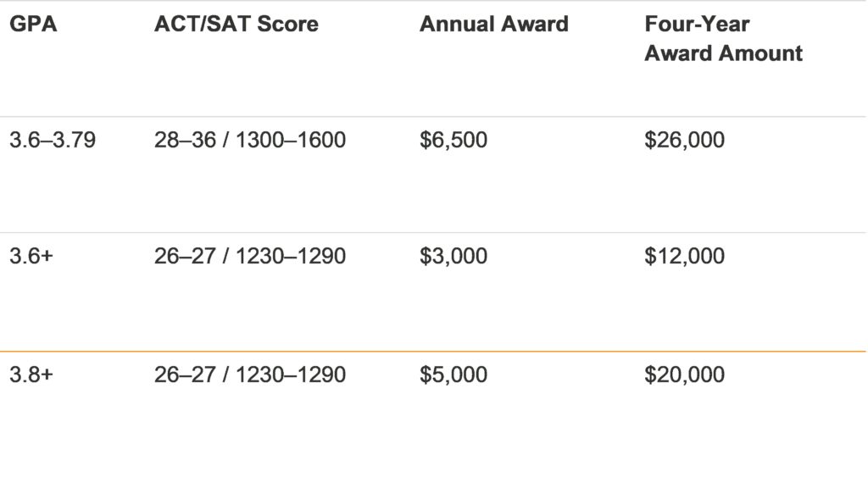Select the 28–36 / 1300–1600 score cell

250,140
